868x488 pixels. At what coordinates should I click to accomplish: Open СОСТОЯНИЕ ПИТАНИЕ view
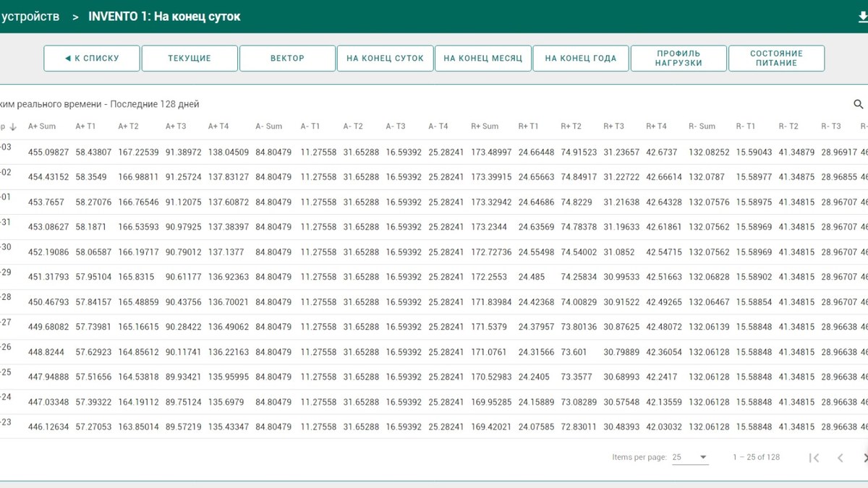pos(776,59)
